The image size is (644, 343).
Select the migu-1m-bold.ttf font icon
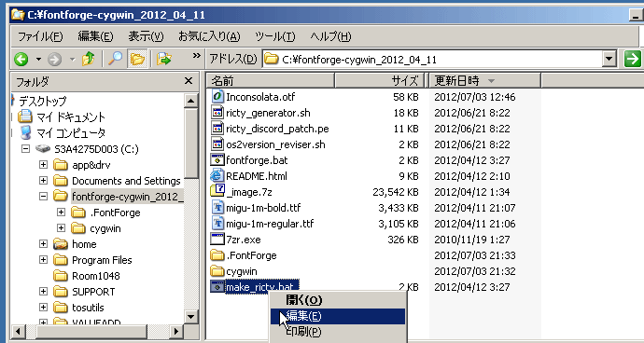coord(217,208)
